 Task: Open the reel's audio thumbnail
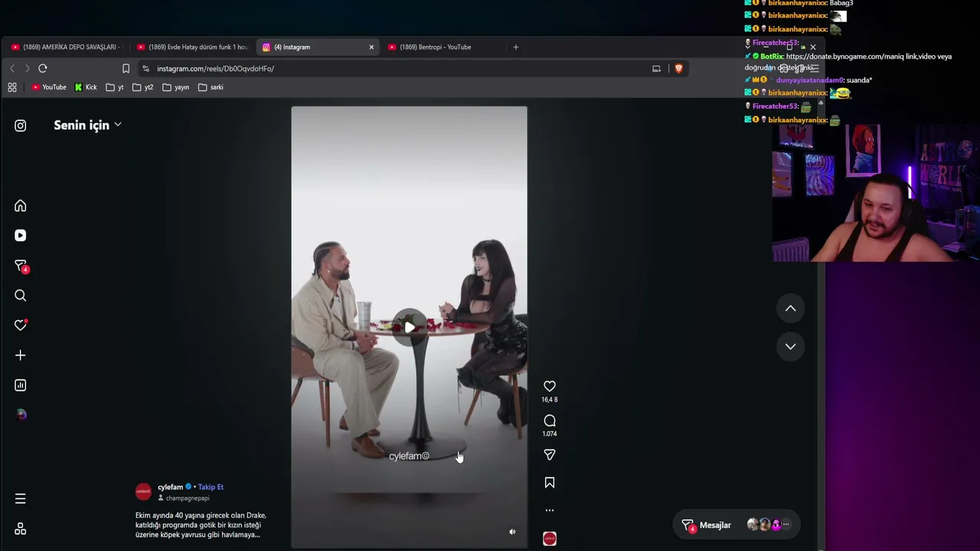tap(550, 539)
